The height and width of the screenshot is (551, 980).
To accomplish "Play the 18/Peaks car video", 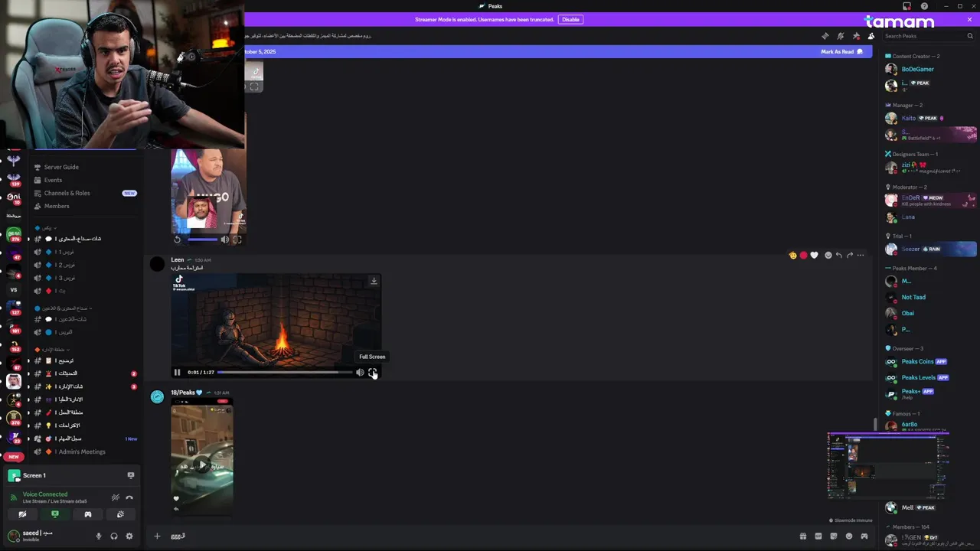I will [x=202, y=465].
